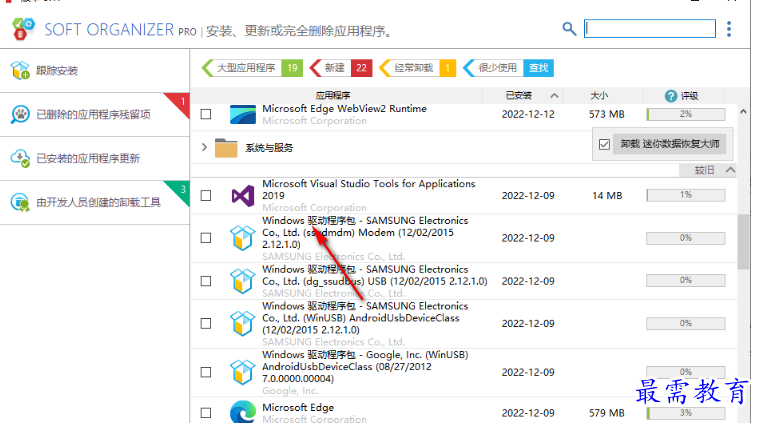Focus the search input field
757x423 pixels.
click(650, 28)
